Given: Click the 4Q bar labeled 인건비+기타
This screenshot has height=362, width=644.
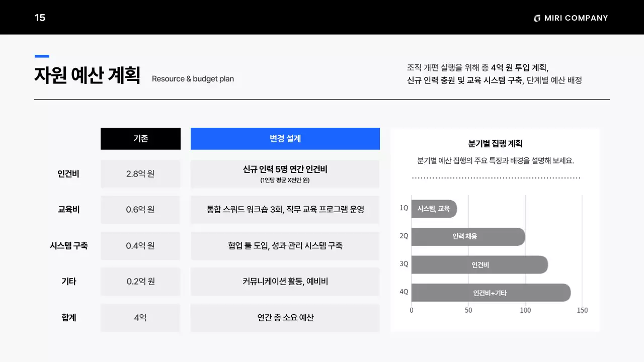Looking at the screenshot, I should tap(491, 292).
